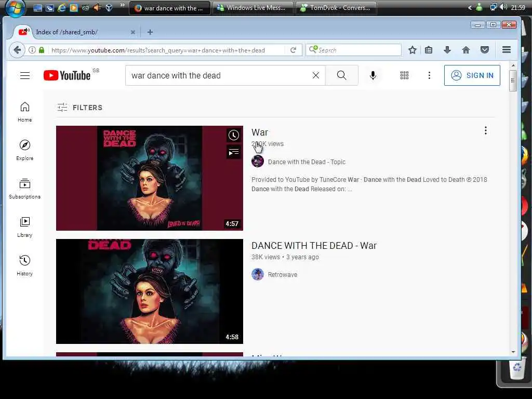Switch to "war dance with the..." taskbar button
Viewport: 532px width, 399px height.
pyautogui.click(x=170, y=8)
